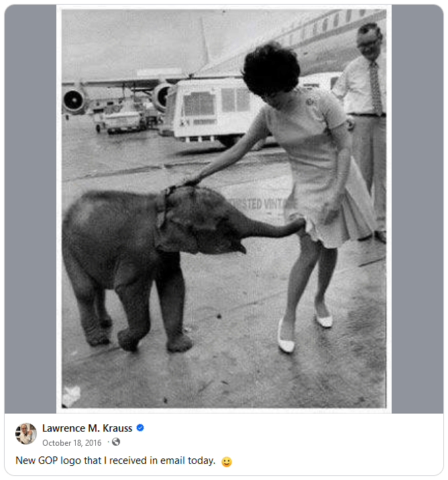
Task: Open the elephant photo in the post
Action: point(224,208)
